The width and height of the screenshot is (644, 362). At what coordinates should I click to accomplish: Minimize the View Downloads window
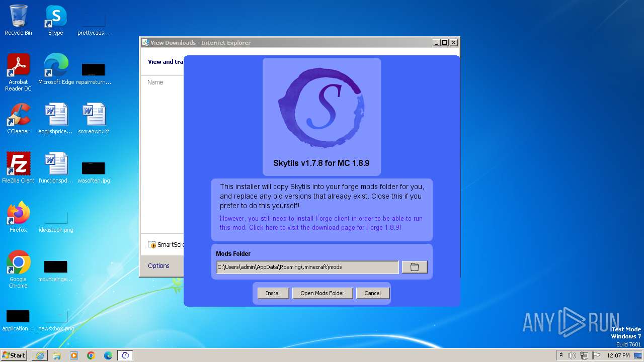pos(436,43)
